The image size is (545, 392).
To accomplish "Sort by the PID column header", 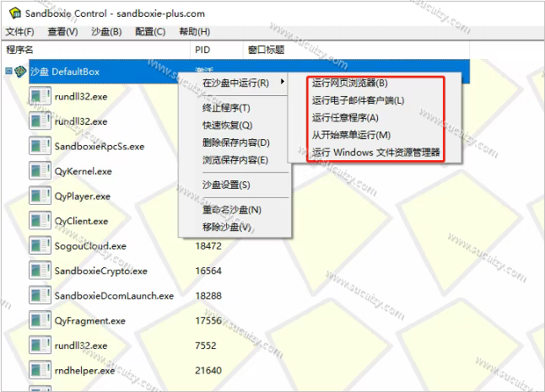I will [x=217, y=50].
